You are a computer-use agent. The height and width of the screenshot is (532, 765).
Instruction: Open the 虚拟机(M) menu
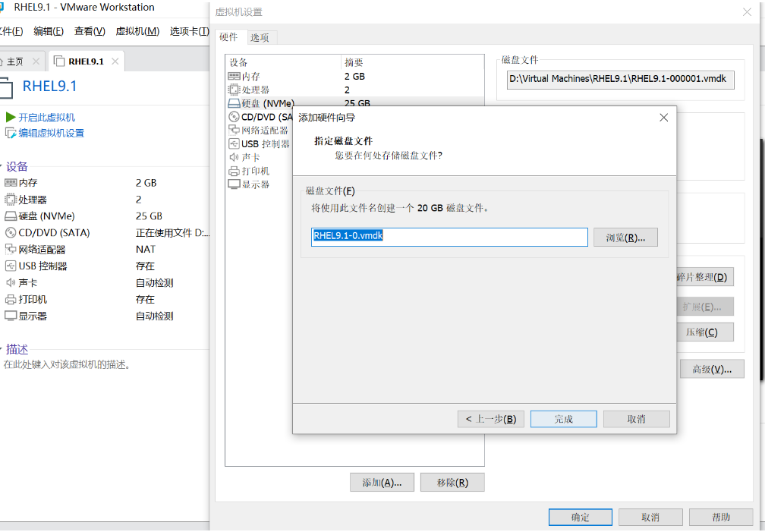137,31
